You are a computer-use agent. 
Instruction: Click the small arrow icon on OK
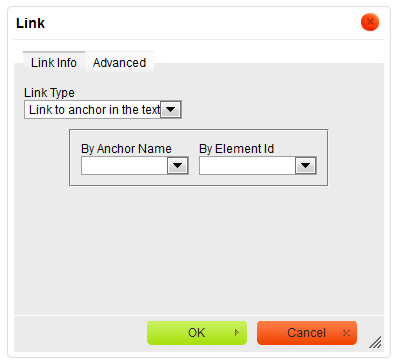[x=237, y=333]
